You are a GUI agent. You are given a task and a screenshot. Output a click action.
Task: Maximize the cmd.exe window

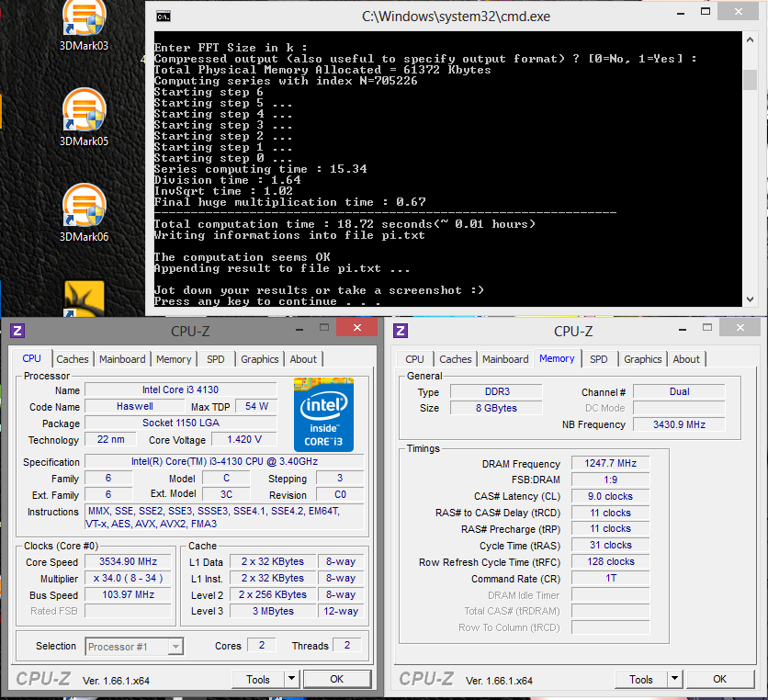(x=706, y=12)
